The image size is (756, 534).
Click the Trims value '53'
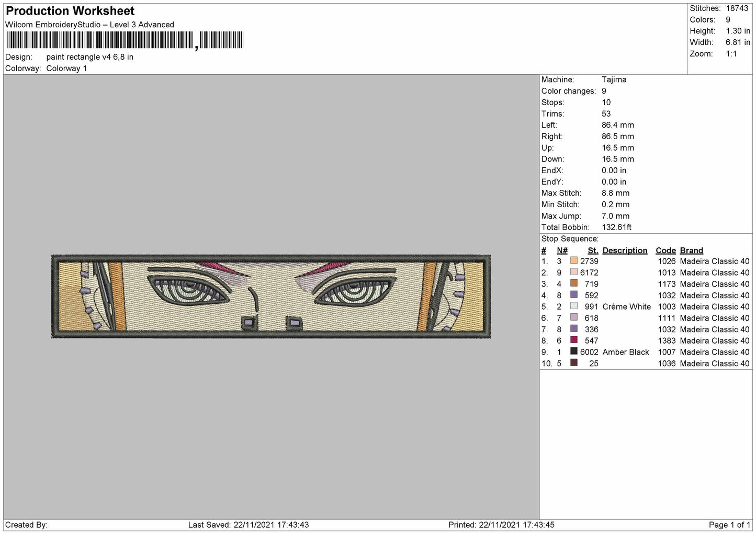tap(606, 114)
